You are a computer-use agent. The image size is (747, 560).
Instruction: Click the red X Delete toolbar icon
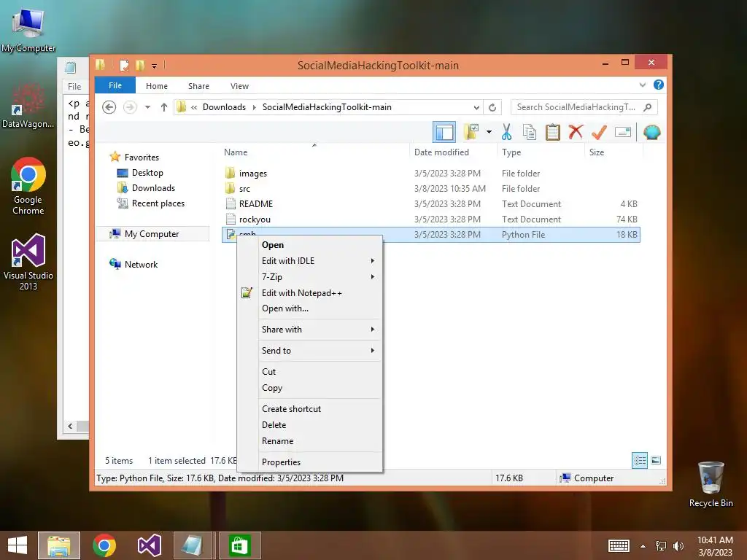(x=576, y=132)
